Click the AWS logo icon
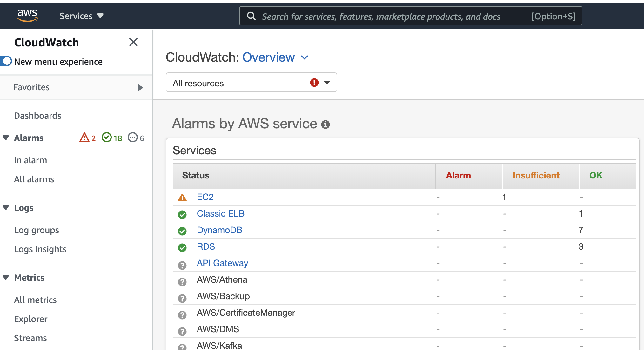 [27, 15]
